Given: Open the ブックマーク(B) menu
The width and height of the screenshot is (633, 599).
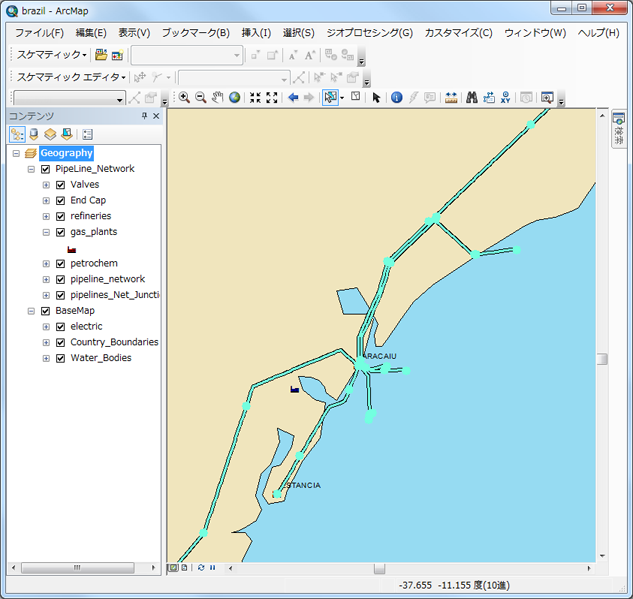Looking at the screenshot, I should pyautogui.click(x=195, y=33).
